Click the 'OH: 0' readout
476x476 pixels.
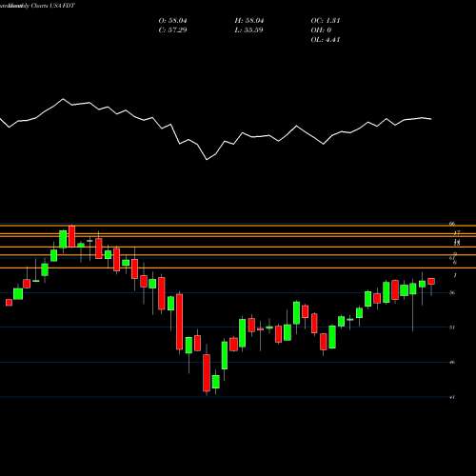(x=321, y=30)
